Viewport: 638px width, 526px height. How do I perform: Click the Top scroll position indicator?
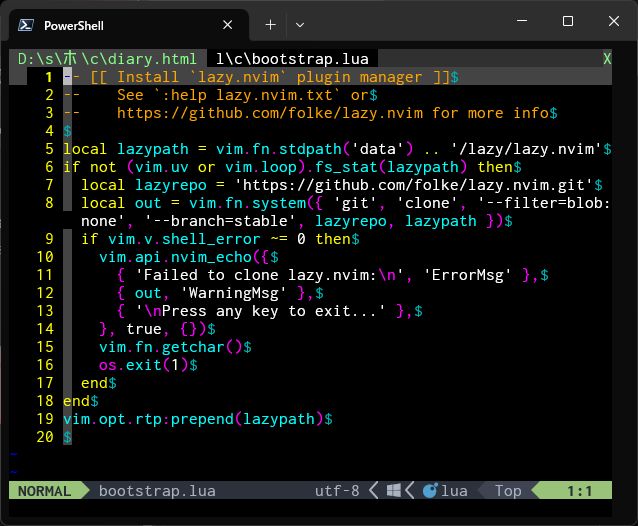point(508,491)
